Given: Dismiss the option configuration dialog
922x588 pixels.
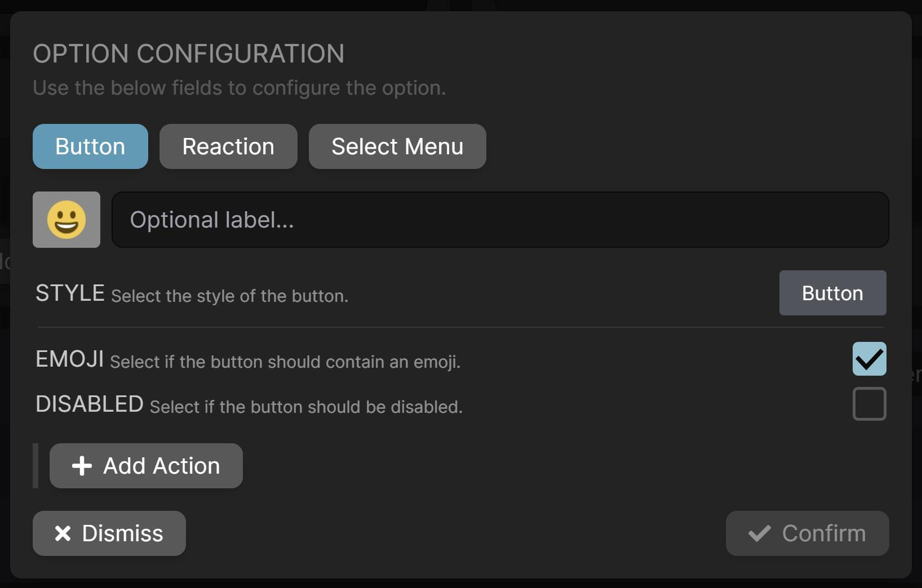Looking at the screenshot, I should 109,533.
